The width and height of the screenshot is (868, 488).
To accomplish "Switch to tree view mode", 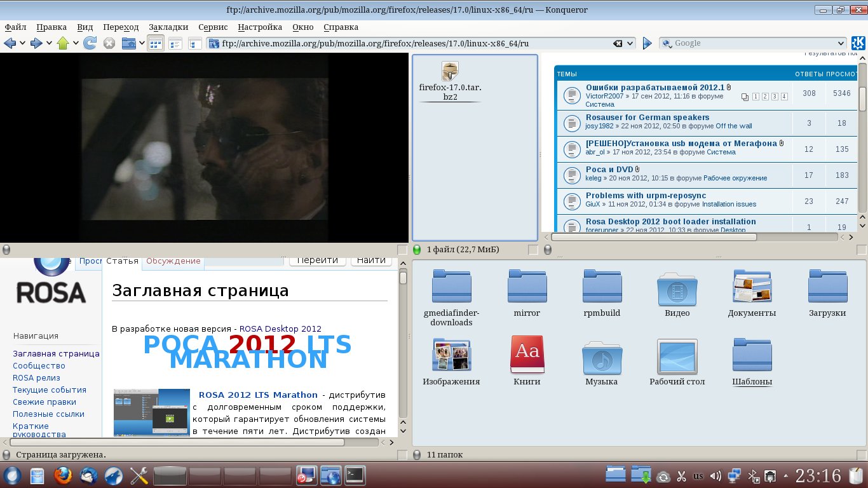I will coord(195,43).
